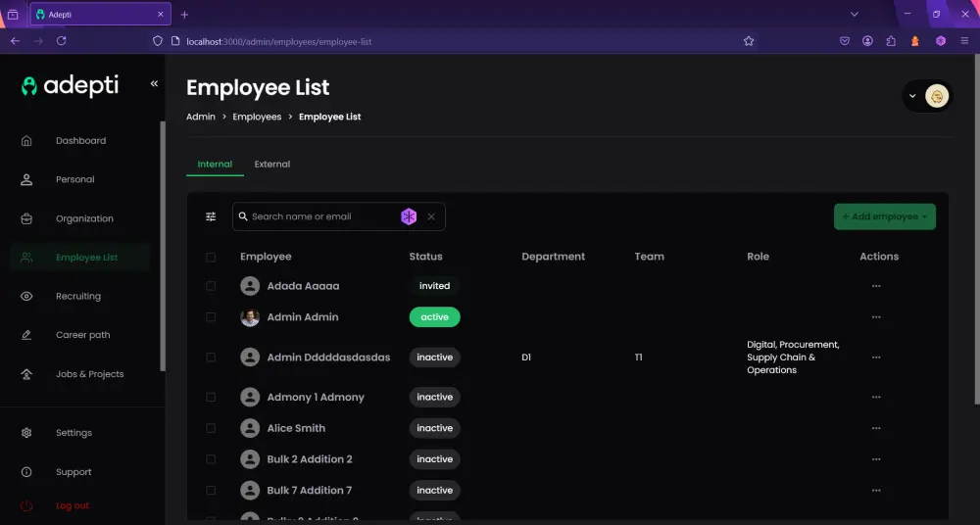
Task: Open Jobs & Projects icon in sidebar
Action: (x=26, y=374)
